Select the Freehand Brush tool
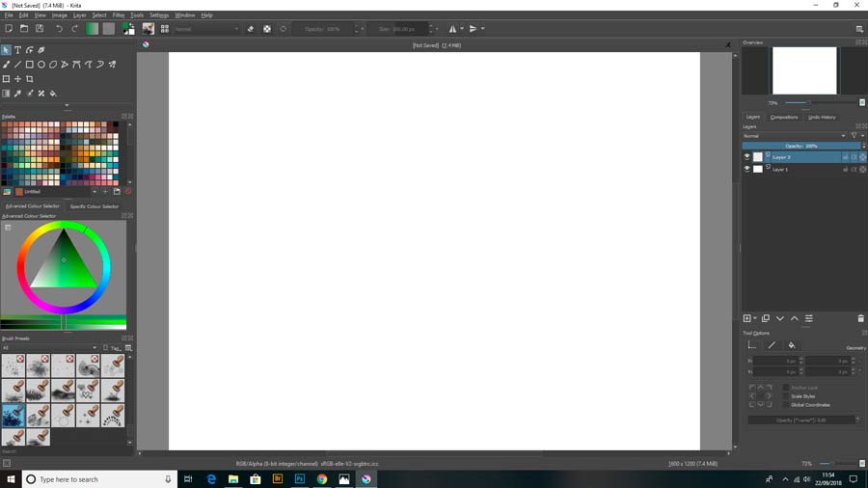The width and height of the screenshot is (868, 488). coord(6,65)
